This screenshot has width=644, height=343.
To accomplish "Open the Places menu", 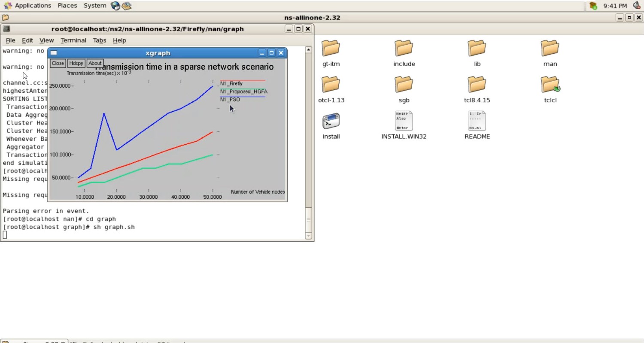I will 67,6.
